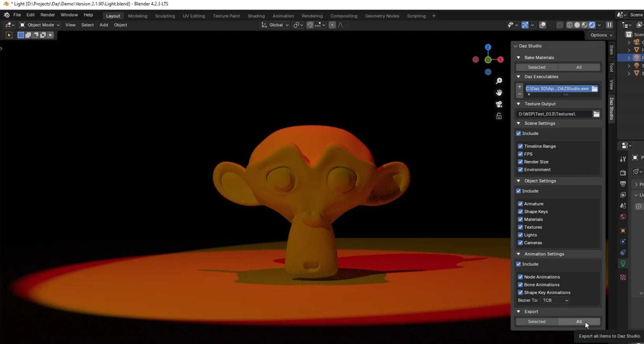Image resolution: width=644 pixels, height=344 pixels.
Task: Uncheck the Timeline Range checkbox
Action: click(520, 146)
